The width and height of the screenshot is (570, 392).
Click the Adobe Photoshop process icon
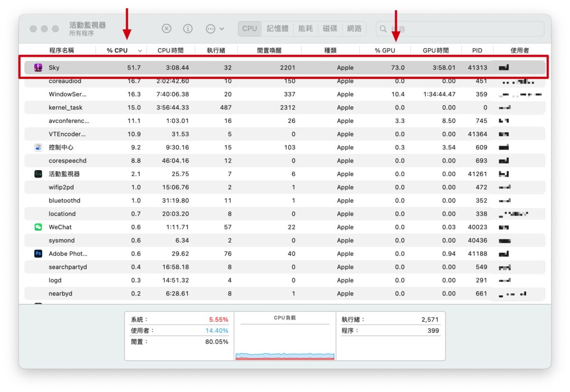click(x=38, y=254)
